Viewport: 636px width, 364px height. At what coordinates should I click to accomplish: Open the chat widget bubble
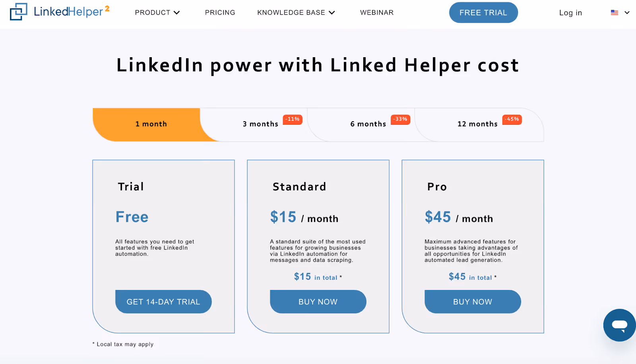click(619, 325)
